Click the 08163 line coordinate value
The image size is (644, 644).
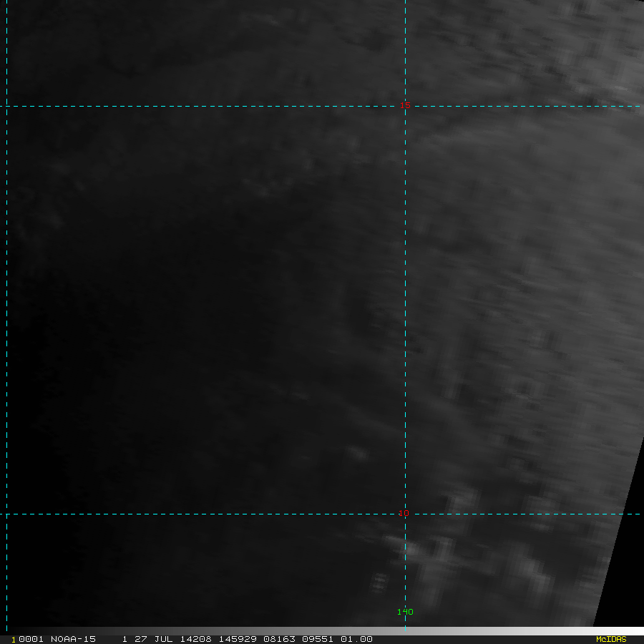[279, 639]
